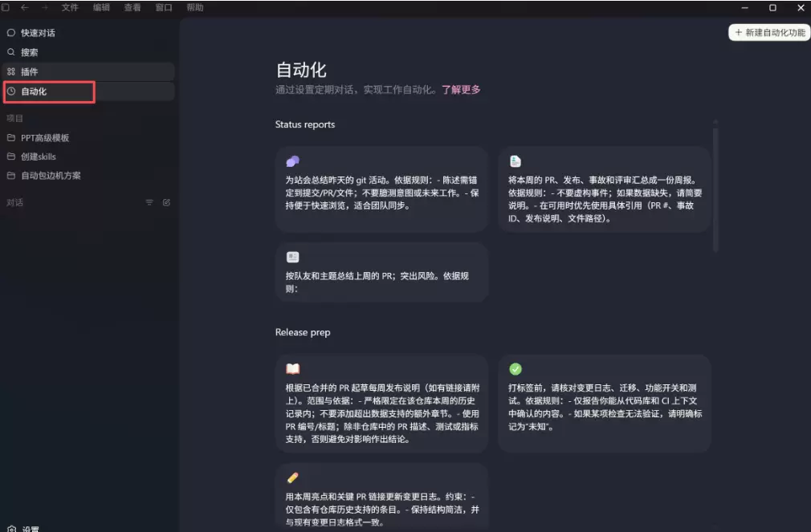Select 自动化 in the sidebar

click(x=88, y=91)
